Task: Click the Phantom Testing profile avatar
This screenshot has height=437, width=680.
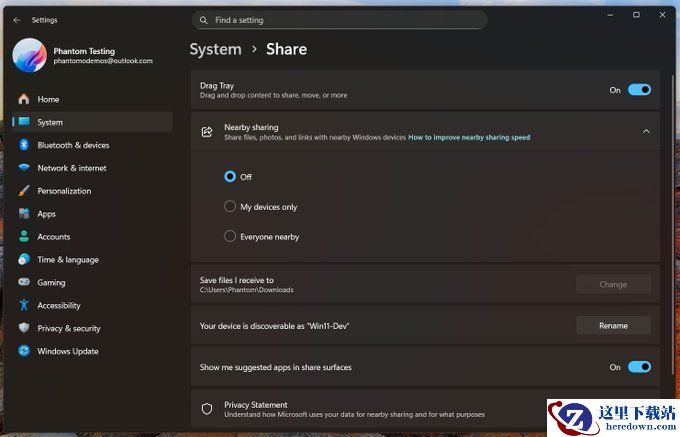Action: click(x=29, y=55)
